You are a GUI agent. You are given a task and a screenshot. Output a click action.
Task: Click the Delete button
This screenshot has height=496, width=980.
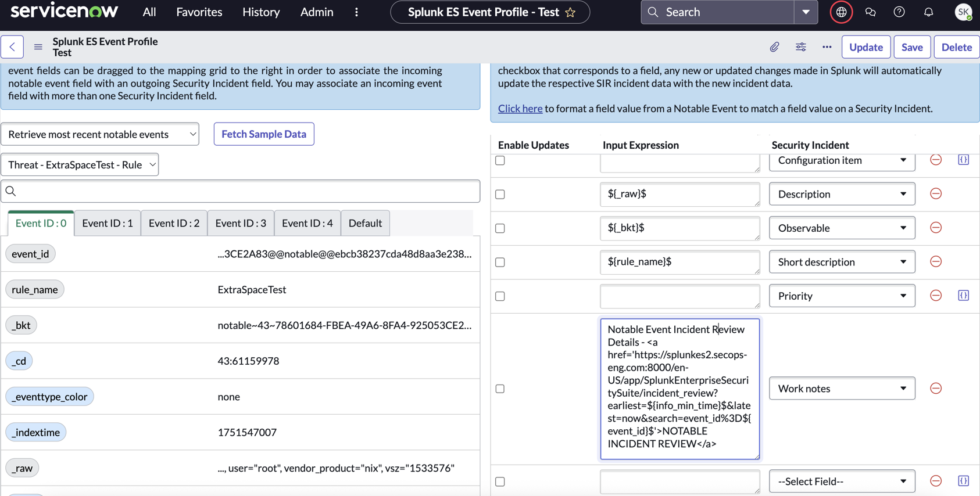click(957, 47)
